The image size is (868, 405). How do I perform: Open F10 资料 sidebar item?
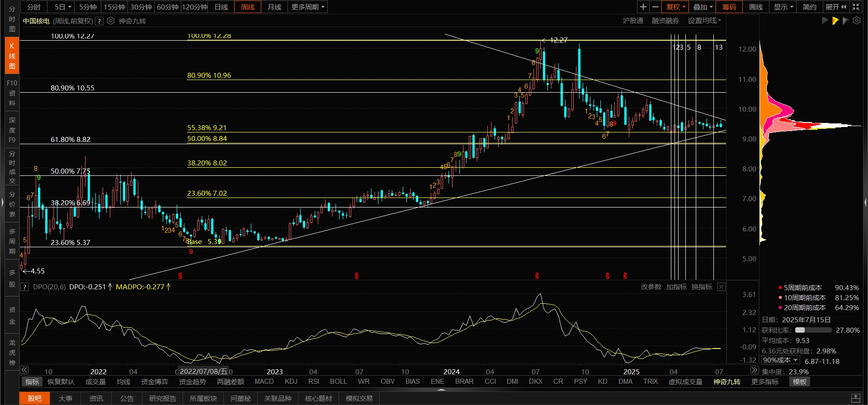12,93
